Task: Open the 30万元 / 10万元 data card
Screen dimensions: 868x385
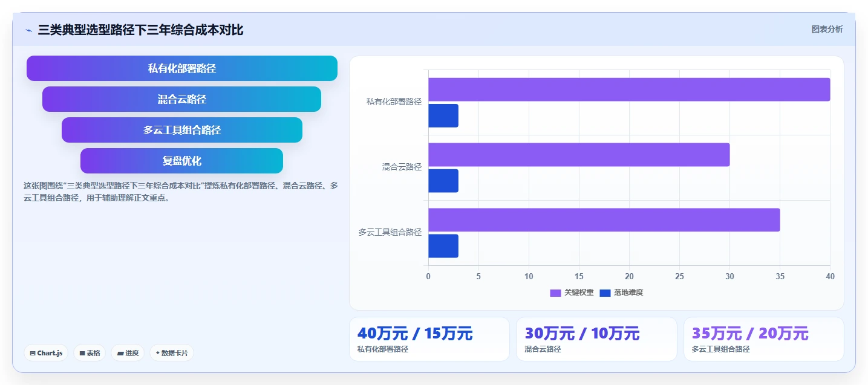Action: (x=596, y=339)
